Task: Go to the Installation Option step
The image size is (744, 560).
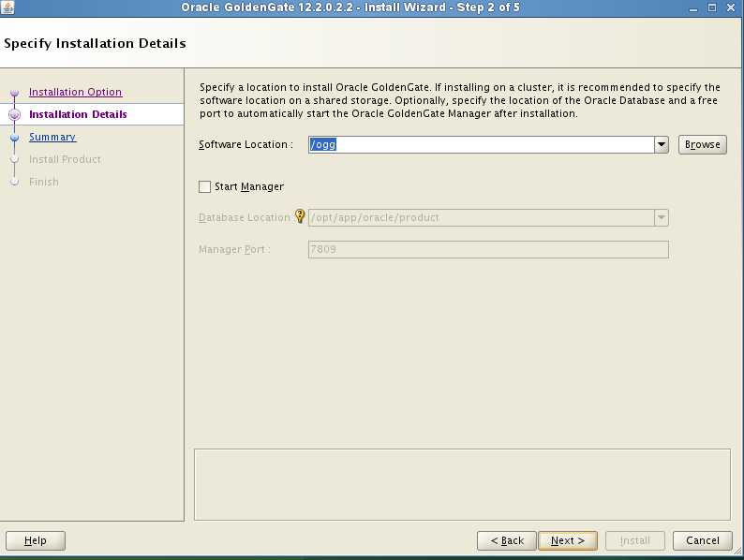Action: click(x=76, y=92)
